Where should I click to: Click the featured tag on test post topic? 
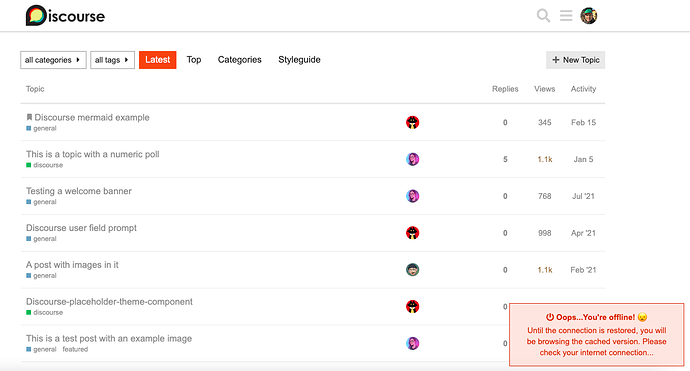point(75,349)
